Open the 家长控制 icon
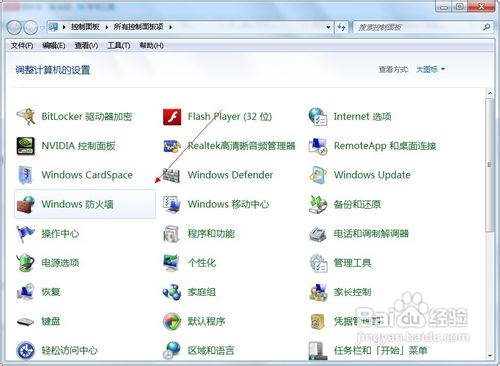The height and width of the screenshot is (366, 500). coord(318,292)
